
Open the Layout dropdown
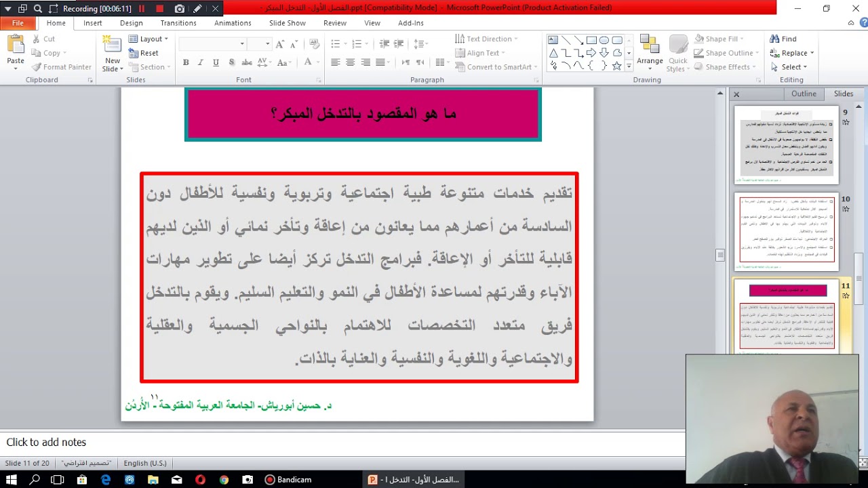point(149,39)
